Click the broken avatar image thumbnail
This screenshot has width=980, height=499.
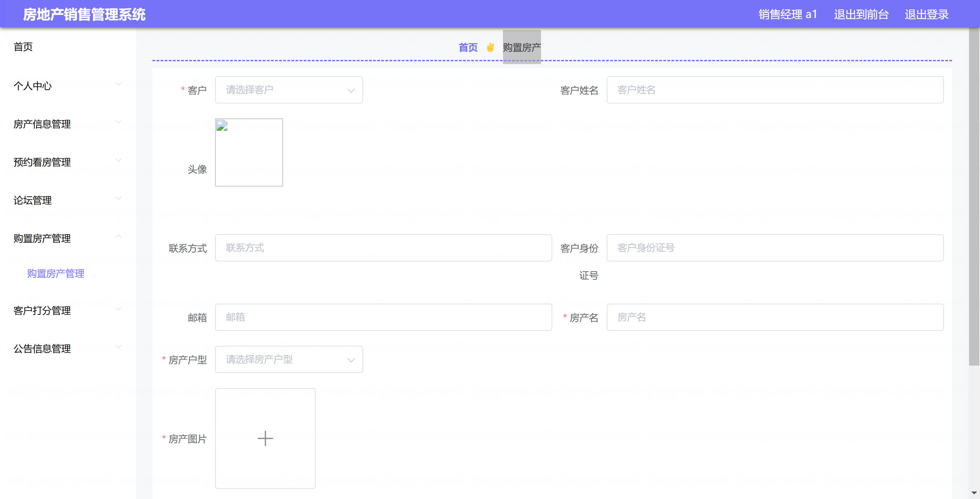(x=249, y=152)
